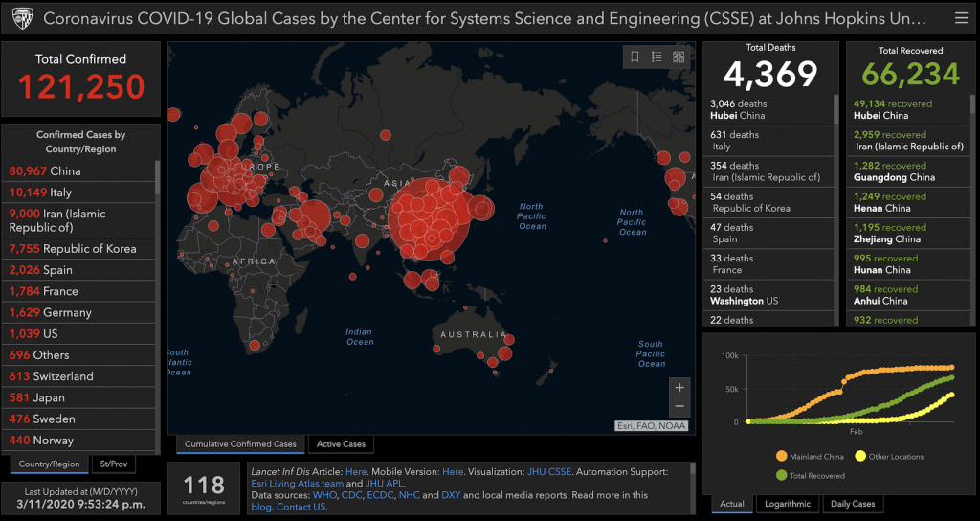
Task: Show the map legend list icon
Action: click(x=657, y=57)
